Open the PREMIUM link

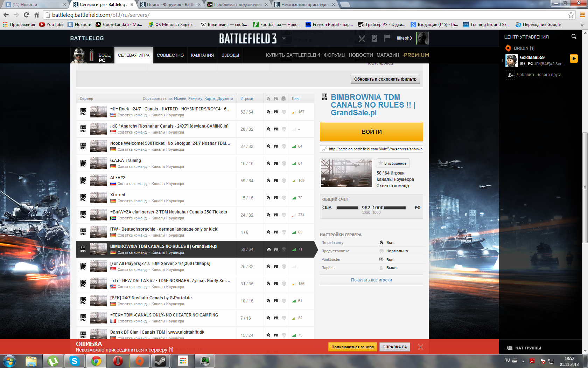point(416,55)
